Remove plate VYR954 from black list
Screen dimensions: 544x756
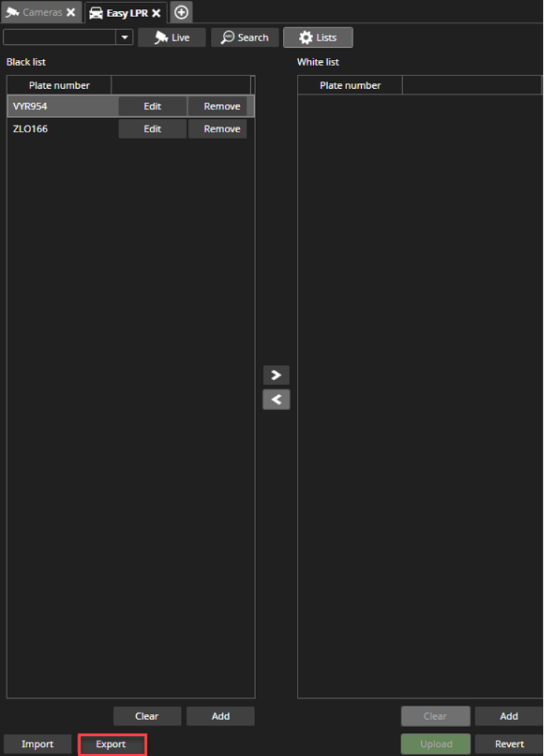pos(222,106)
